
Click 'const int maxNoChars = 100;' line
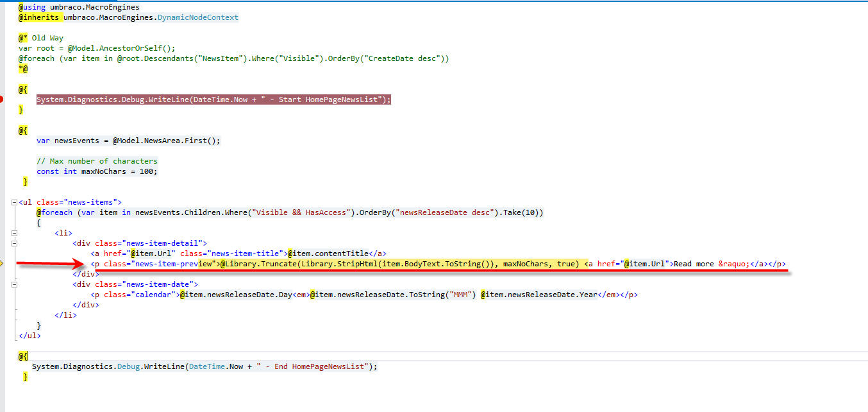tap(97, 171)
